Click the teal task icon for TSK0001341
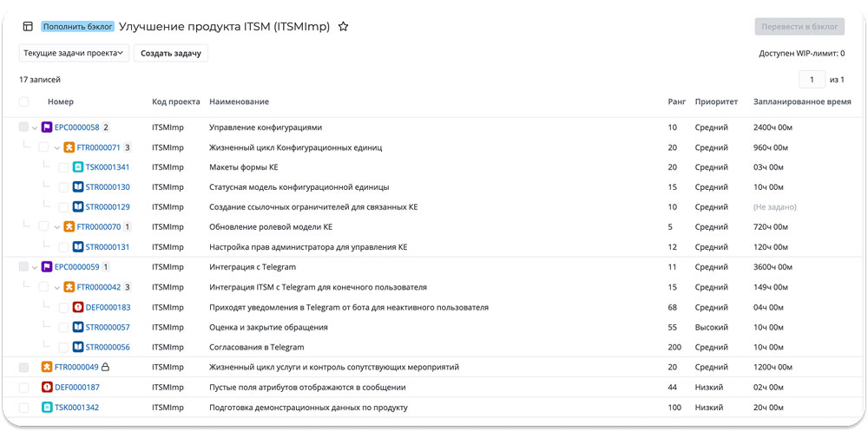Image resolution: width=868 pixels, height=431 pixels. (x=78, y=167)
